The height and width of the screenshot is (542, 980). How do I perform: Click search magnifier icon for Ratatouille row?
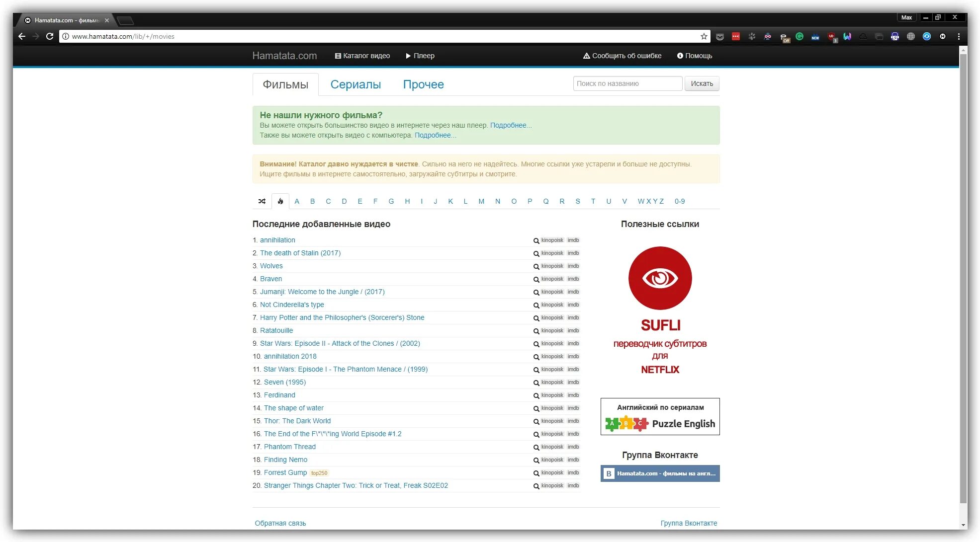[x=536, y=331]
